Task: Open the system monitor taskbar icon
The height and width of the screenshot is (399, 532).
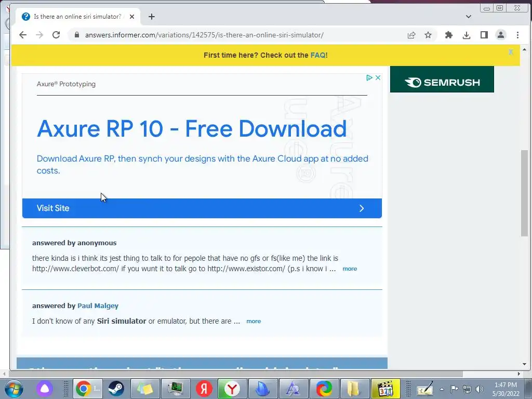Action: pos(175,389)
